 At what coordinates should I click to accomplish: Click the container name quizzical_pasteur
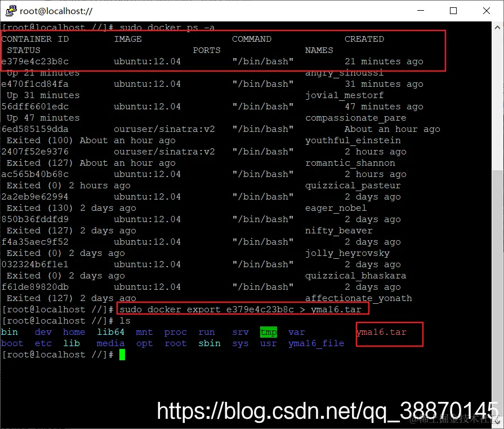click(x=353, y=185)
